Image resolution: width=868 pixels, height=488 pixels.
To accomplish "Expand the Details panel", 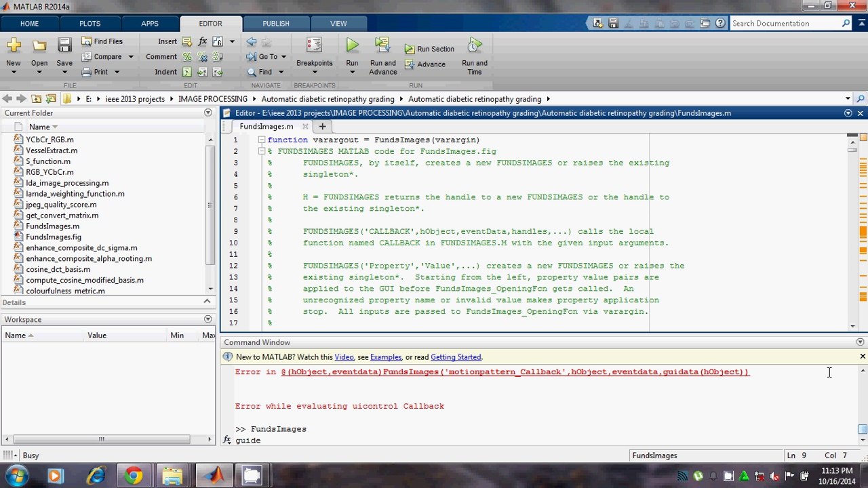I will pos(208,302).
